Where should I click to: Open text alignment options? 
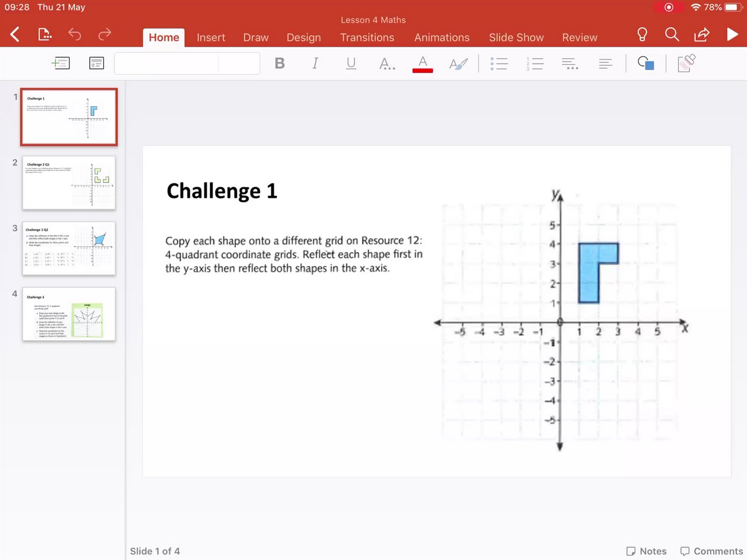(606, 64)
